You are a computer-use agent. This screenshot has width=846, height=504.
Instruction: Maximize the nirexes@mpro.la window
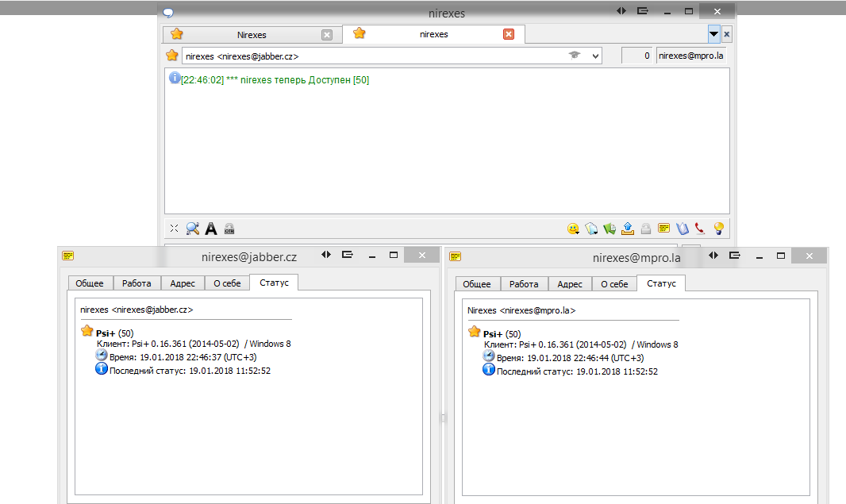click(x=781, y=256)
